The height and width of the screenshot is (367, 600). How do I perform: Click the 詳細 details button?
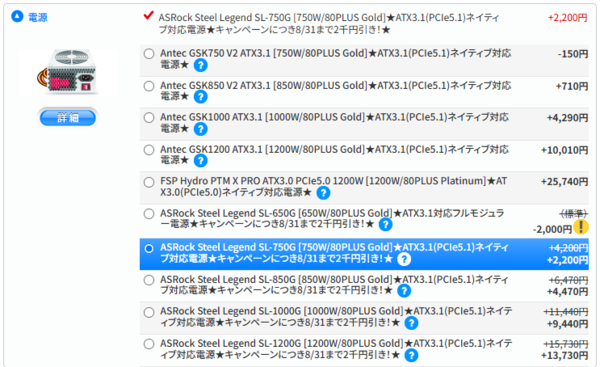[x=68, y=117]
